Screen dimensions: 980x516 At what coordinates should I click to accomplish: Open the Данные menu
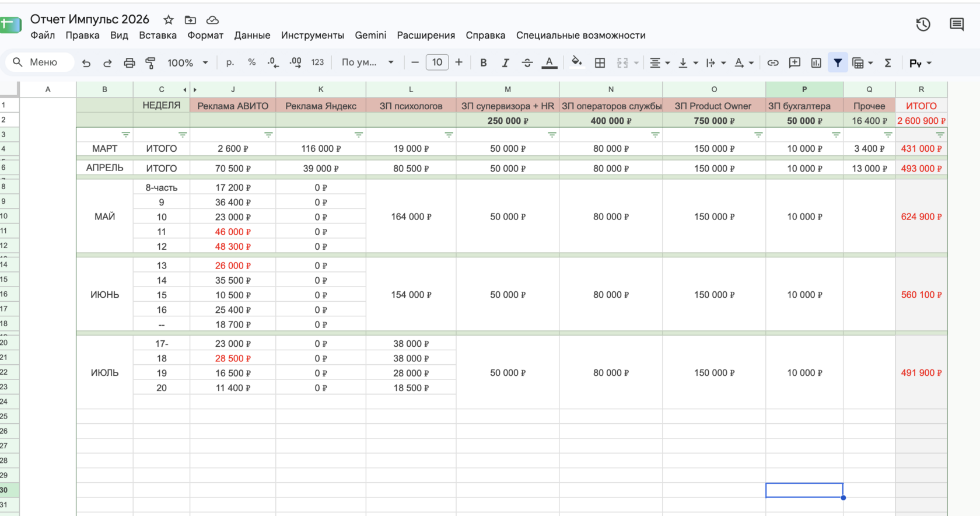(252, 36)
